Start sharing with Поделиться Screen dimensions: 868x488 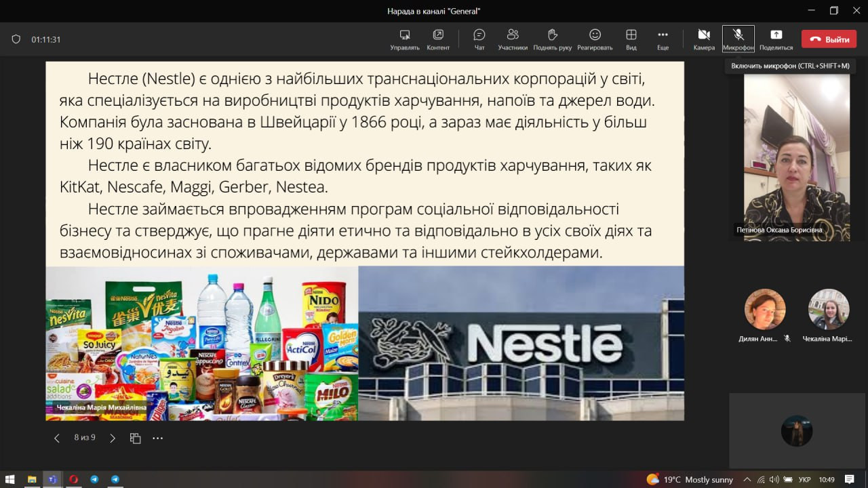(776, 39)
